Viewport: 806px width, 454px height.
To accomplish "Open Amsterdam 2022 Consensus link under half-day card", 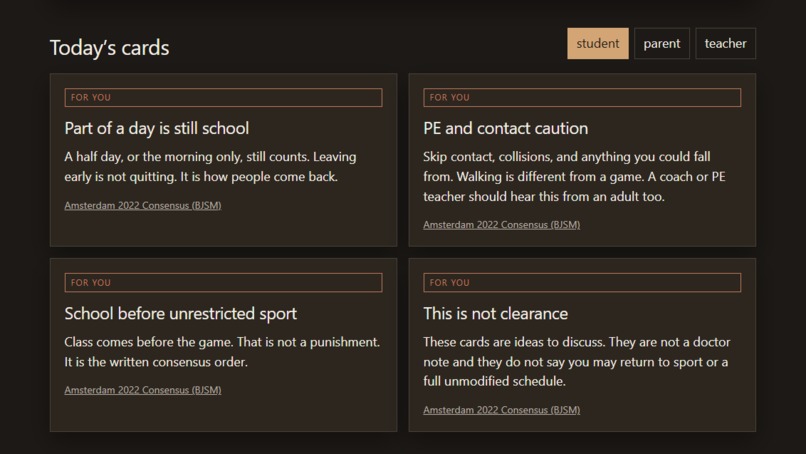I will (x=143, y=205).
